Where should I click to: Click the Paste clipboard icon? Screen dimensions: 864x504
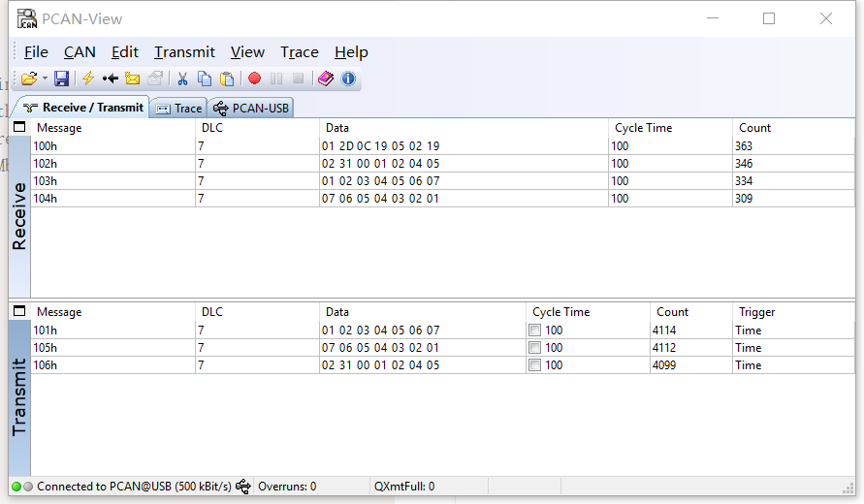(227, 79)
